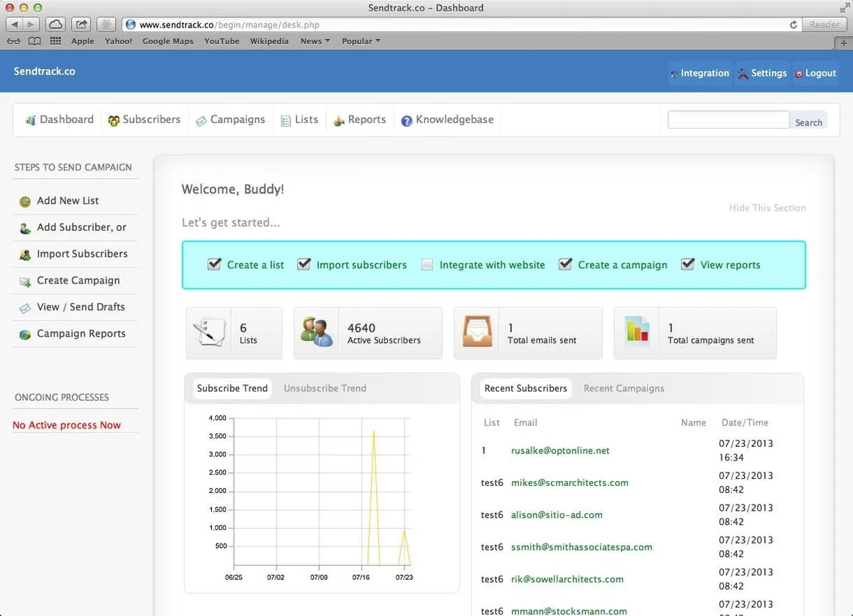Click the Search button
This screenshot has width=853, height=616.
[808, 122]
